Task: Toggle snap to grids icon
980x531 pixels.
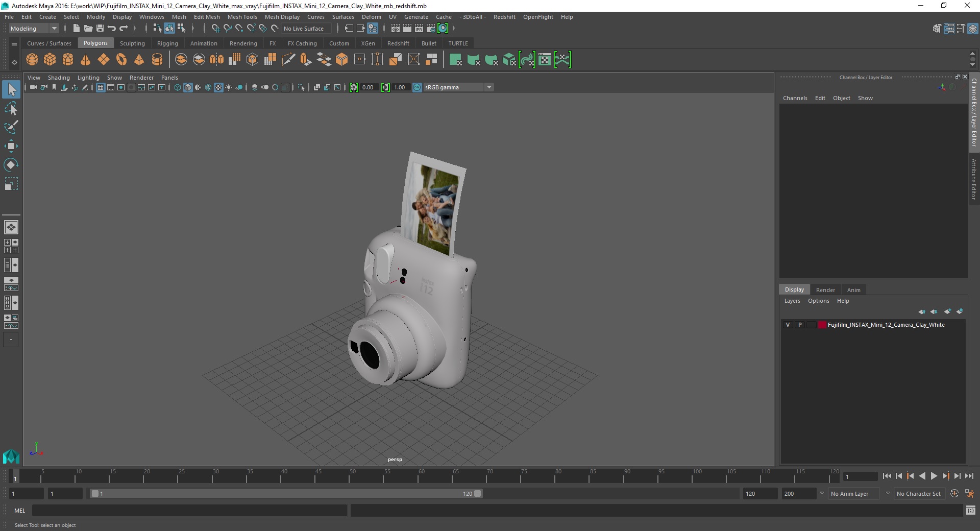Action: (x=215, y=29)
